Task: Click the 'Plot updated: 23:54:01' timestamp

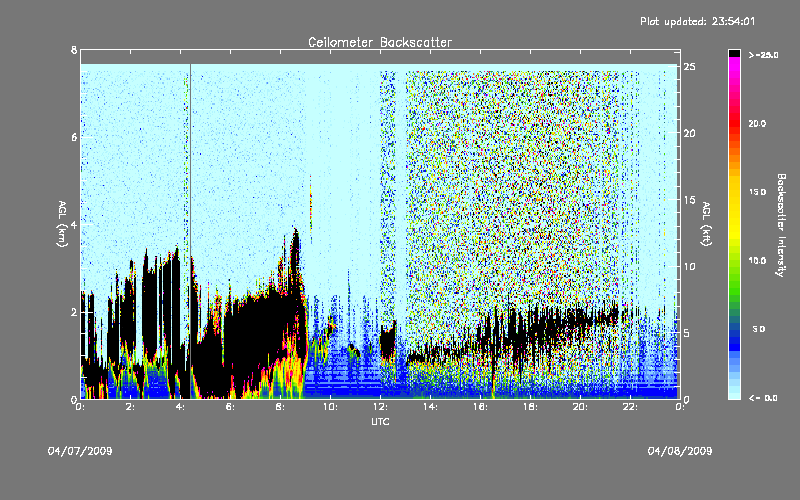Action: point(697,21)
